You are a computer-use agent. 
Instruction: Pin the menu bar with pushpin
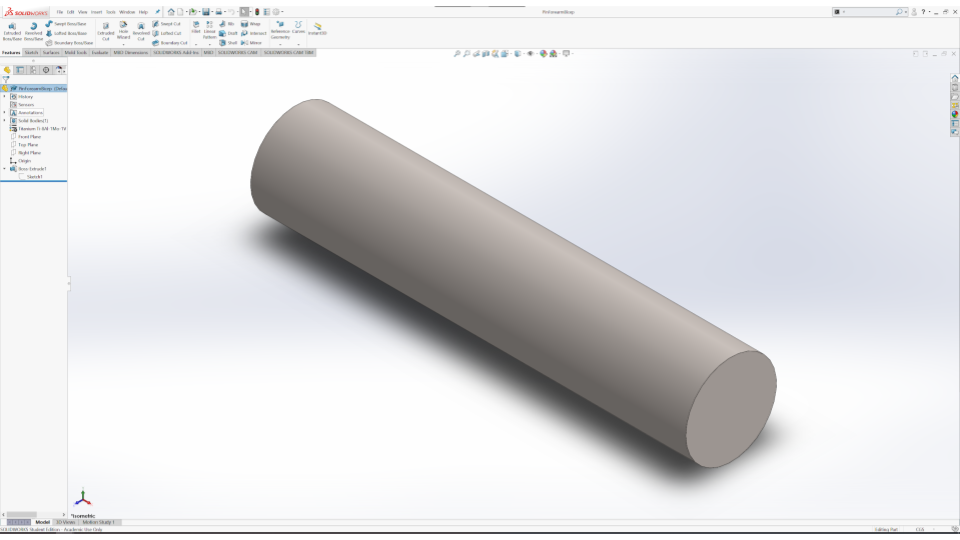pos(158,11)
